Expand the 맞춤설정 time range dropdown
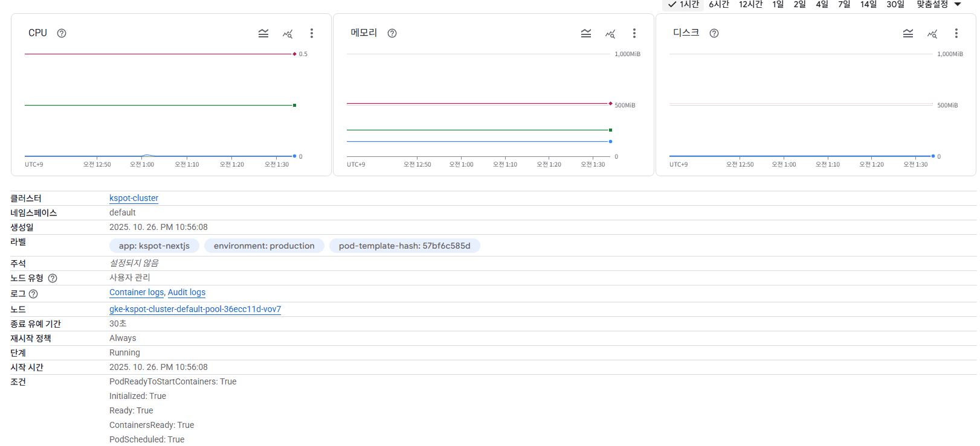Viewport: 980px width, 446px height. (939, 4)
